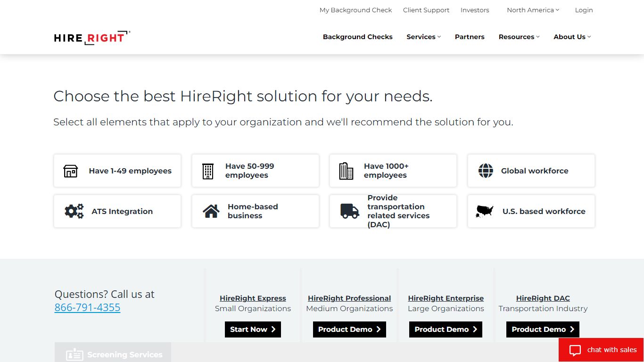Click the Medium Organizations subtitle text
This screenshot has height=362, width=644.
[x=349, y=309]
